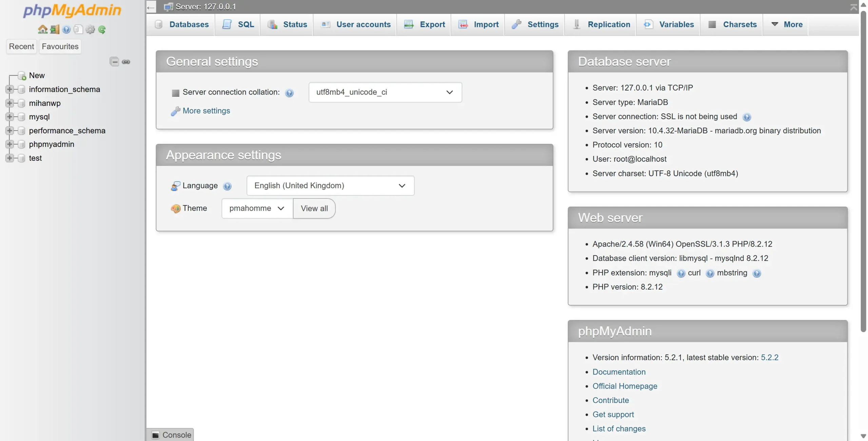This screenshot has height=441, width=868.
Task: Collapse all databases in the navigation tree
Action: coord(114,62)
